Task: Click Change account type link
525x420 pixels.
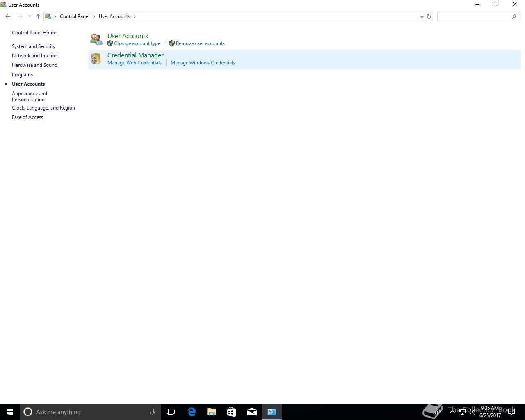Action: (137, 43)
